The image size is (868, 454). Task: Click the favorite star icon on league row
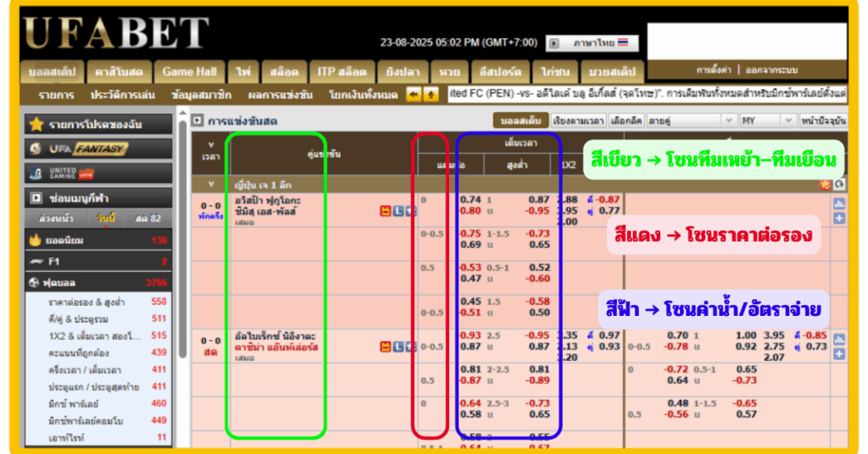[x=826, y=185]
